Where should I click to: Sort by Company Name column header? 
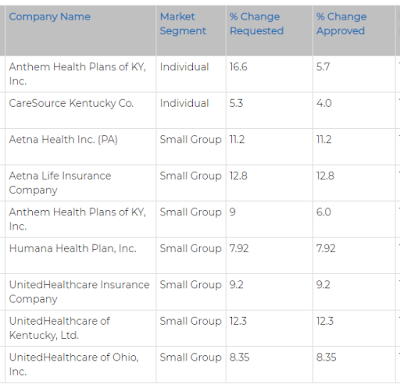click(50, 17)
